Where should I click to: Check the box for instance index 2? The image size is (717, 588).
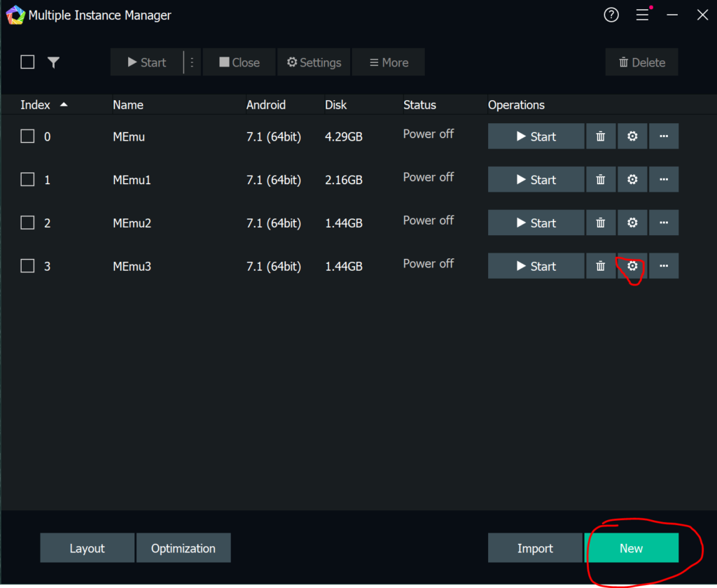pyautogui.click(x=27, y=223)
